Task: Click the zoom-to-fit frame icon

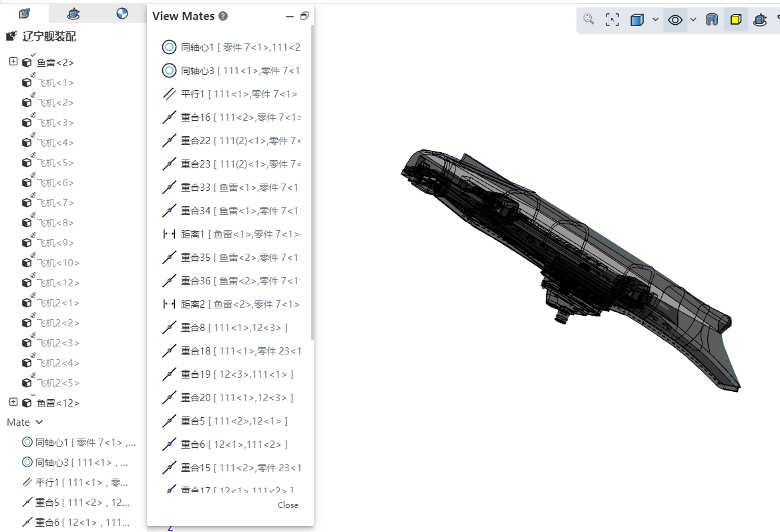Action: (612, 19)
